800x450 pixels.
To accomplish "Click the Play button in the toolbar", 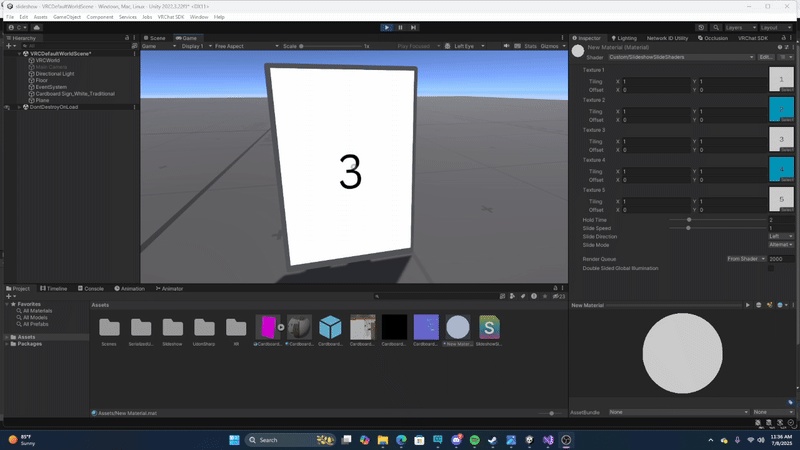I will (x=387, y=28).
